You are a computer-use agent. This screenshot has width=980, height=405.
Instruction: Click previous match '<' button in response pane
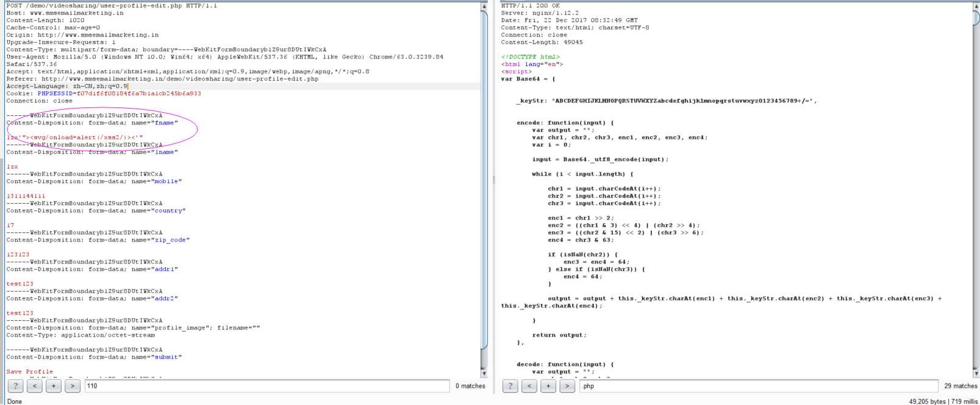[529, 386]
